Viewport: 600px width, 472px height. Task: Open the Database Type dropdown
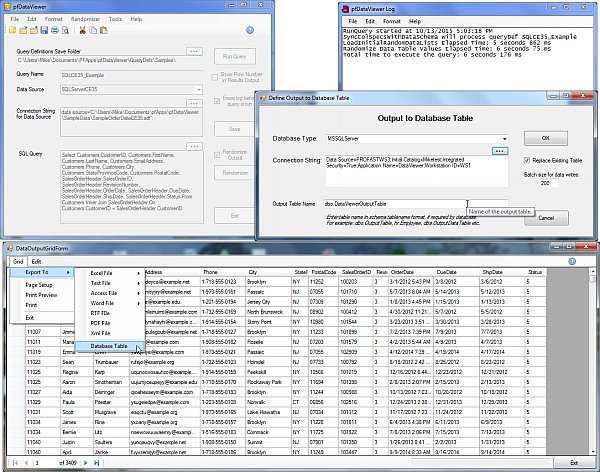pyautogui.click(x=504, y=139)
